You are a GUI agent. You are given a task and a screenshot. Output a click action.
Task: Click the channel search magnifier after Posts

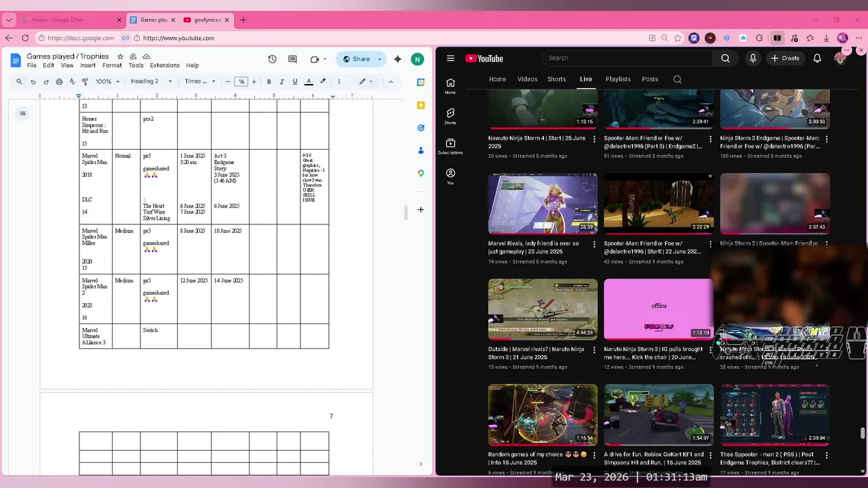(677, 79)
